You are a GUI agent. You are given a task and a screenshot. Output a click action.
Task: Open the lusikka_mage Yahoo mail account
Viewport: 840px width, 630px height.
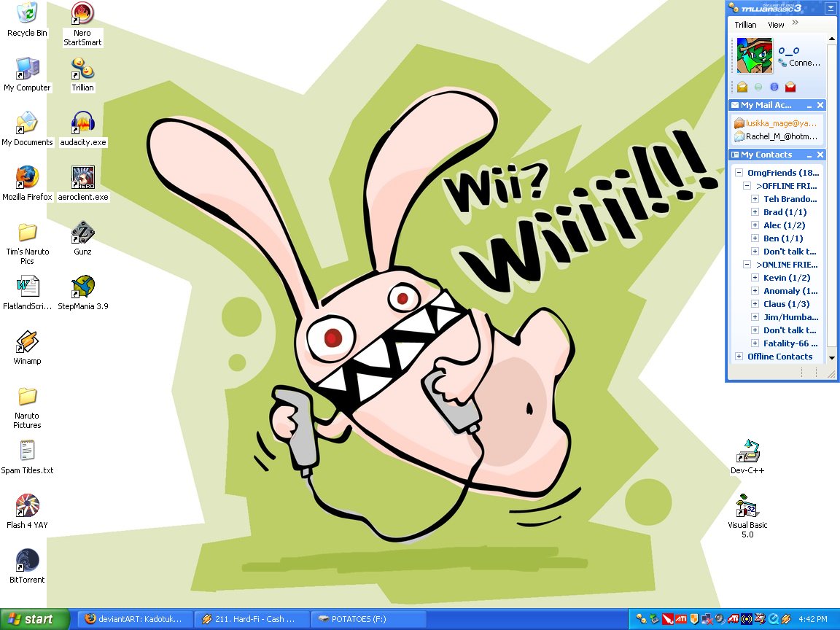[x=780, y=123]
